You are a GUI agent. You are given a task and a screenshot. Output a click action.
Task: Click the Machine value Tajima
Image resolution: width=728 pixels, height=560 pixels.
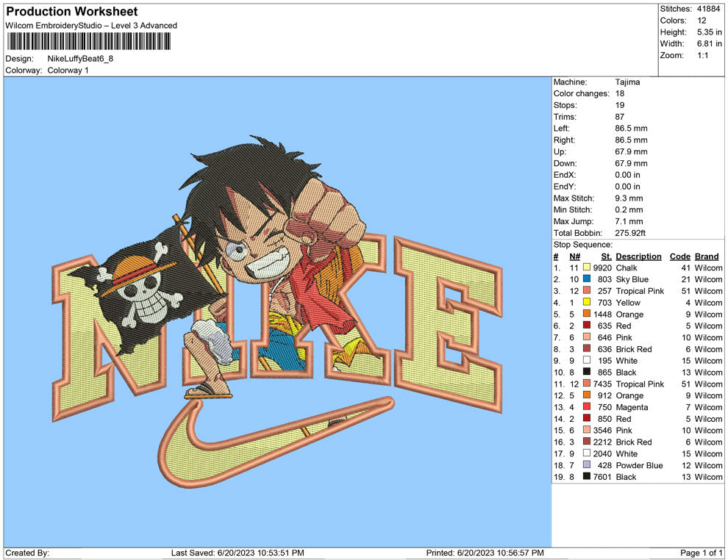point(627,82)
